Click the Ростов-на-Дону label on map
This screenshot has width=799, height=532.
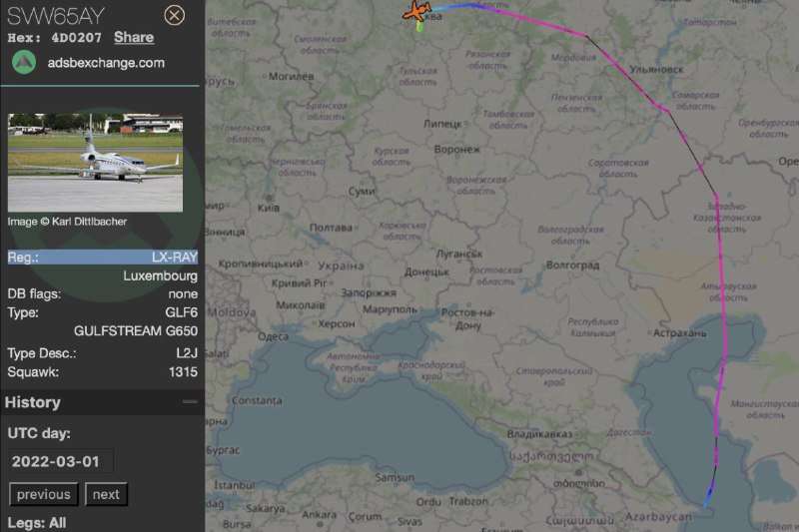tap(467, 319)
